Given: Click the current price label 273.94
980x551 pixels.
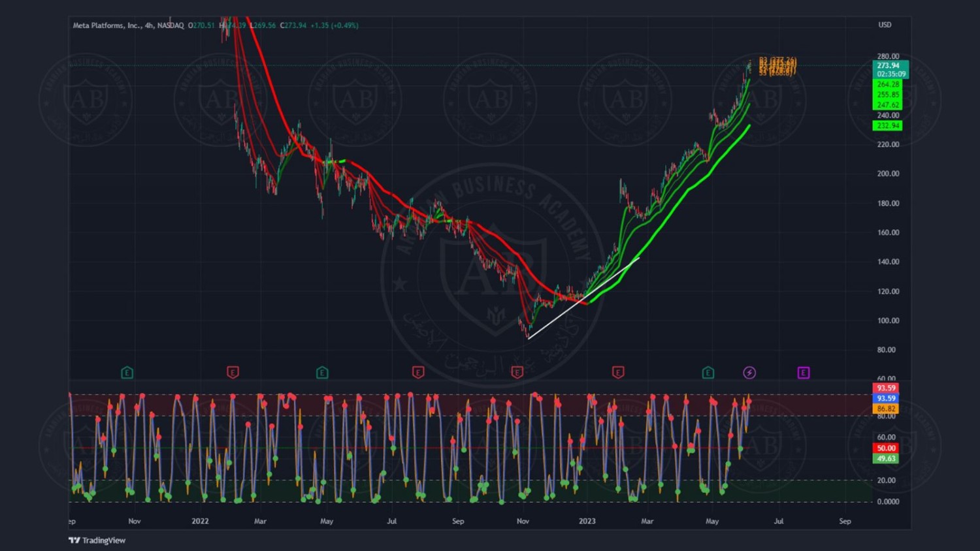Looking at the screenshot, I should point(889,65).
